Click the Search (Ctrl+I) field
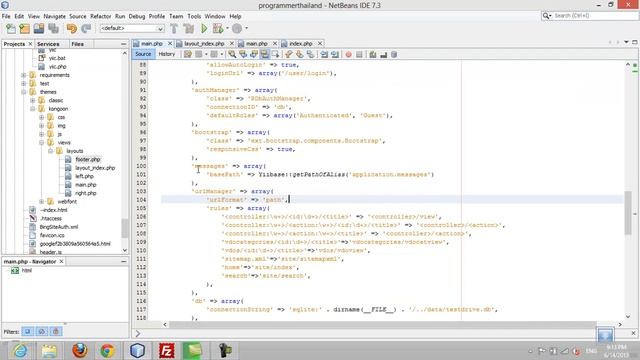Viewport: 640px width, 360px height. pos(589,16)
